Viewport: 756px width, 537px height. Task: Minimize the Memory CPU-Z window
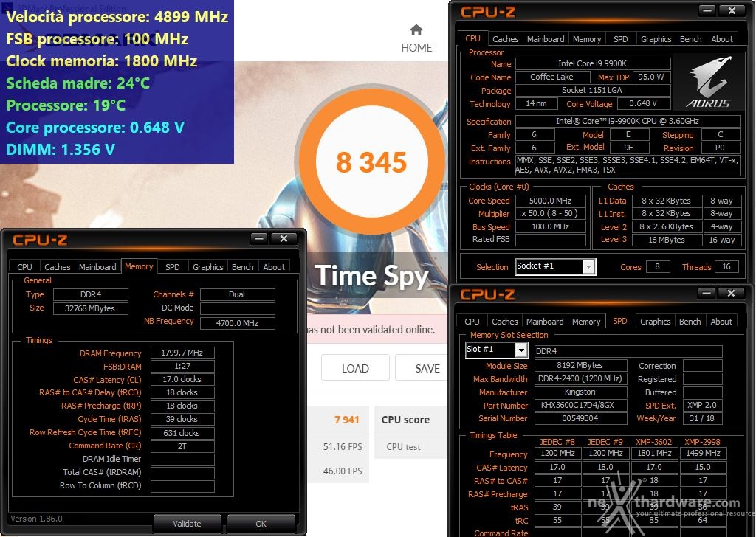click(x=259, y=238)
